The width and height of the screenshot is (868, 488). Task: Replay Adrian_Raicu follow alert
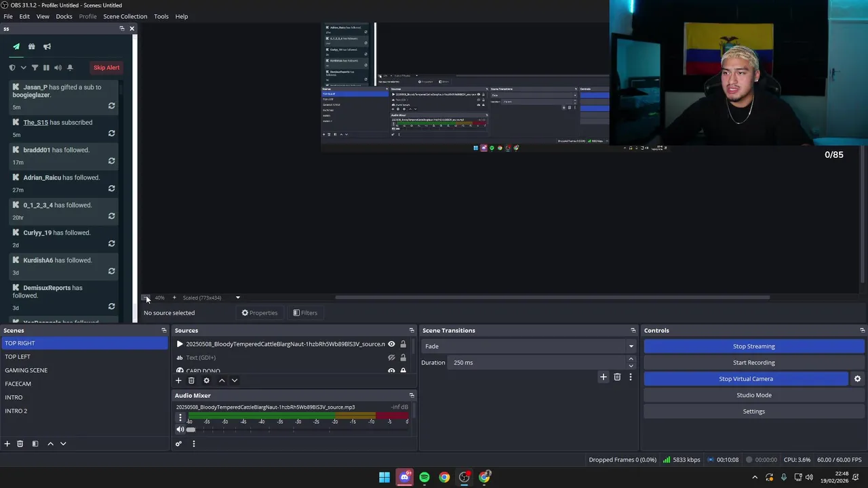tap(111, 188)
